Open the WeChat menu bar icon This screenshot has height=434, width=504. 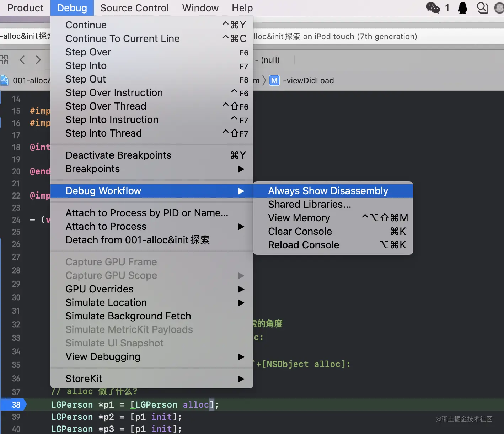coord(433,7)
